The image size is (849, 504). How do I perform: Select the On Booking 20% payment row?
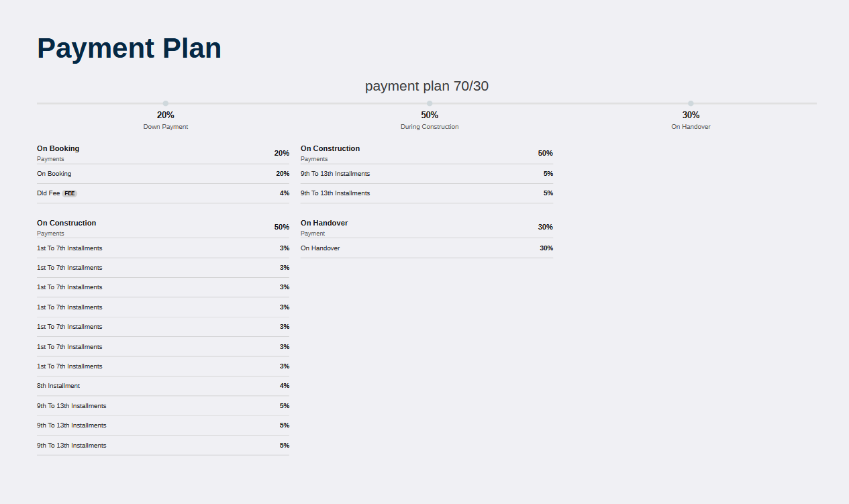(x=163, y=174)
